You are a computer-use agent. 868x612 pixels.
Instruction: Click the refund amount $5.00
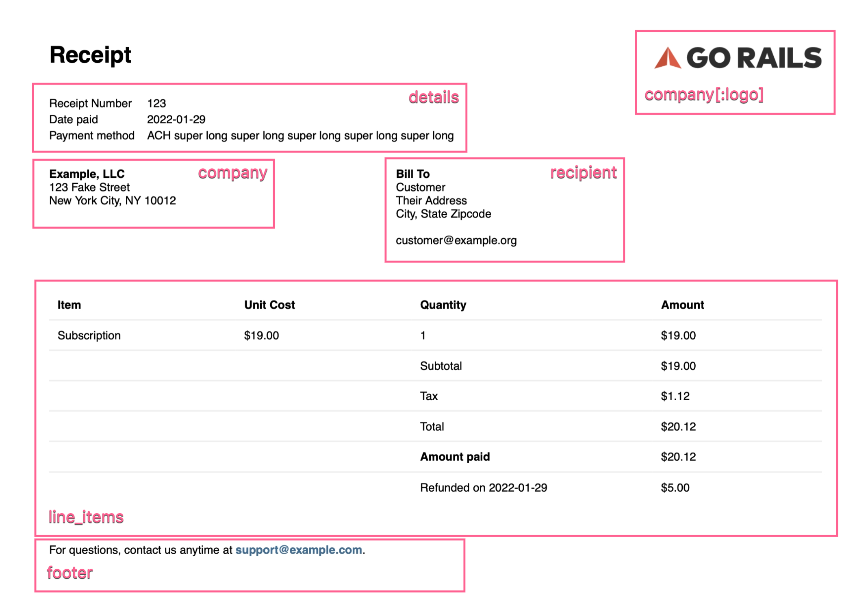click(x=675, y=488)
